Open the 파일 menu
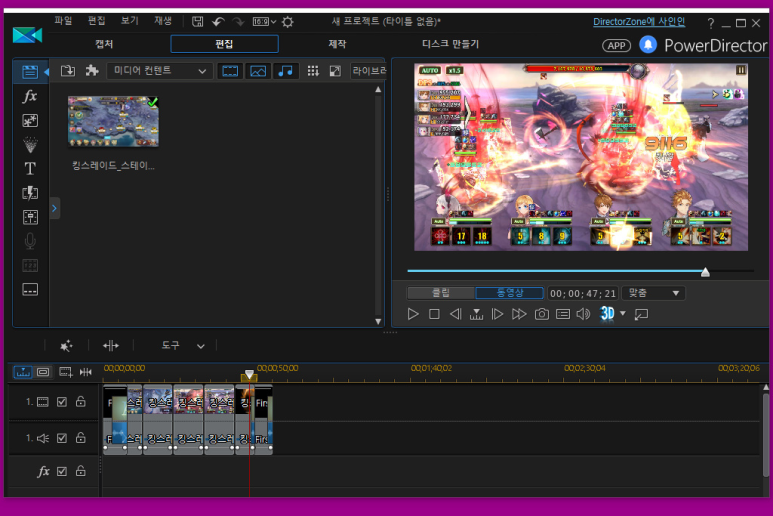The height and width of the screenshot is (516, 773). (63, 21)
